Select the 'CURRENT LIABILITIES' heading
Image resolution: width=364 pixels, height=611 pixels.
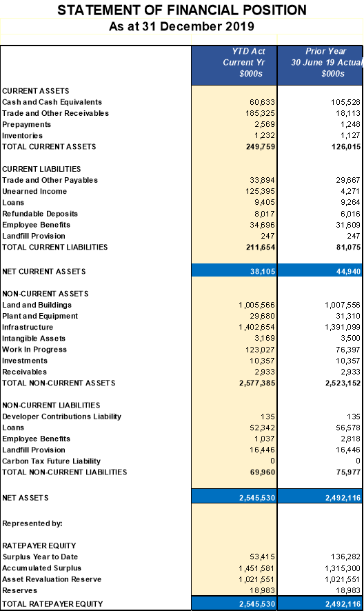pyautogui.click(x=41, y=169)
